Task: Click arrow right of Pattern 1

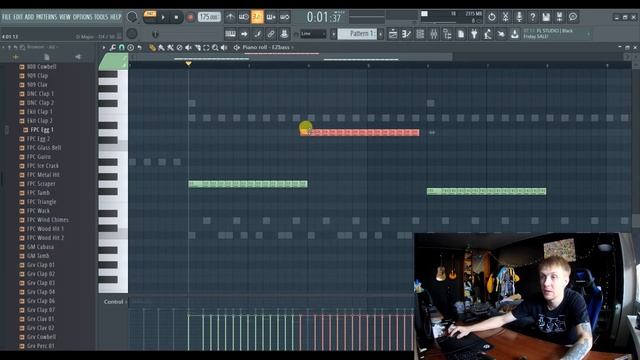Action: point(380,34)
